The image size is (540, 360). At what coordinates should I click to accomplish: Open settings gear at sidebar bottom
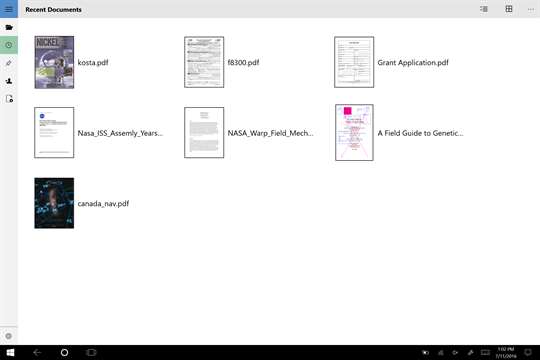coord(9,336)
